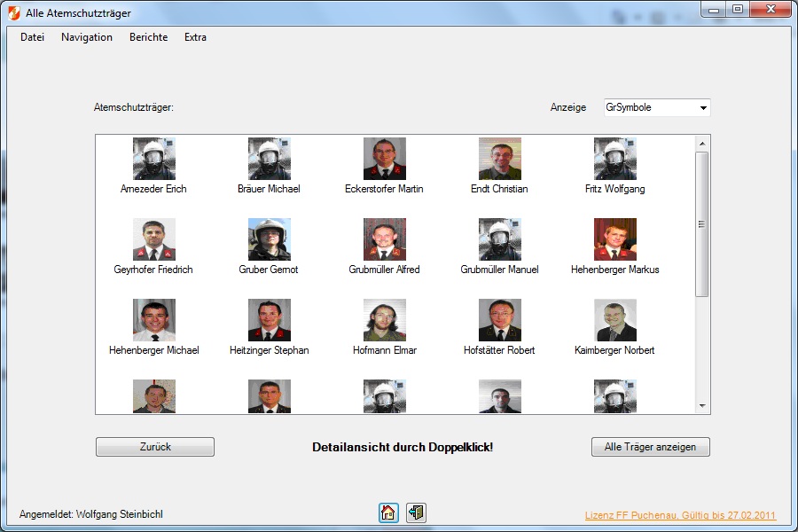Select the photo of Hofstätter Robert
The height and width of the screenshot is (532, 798).
click(x=500, y=320)
